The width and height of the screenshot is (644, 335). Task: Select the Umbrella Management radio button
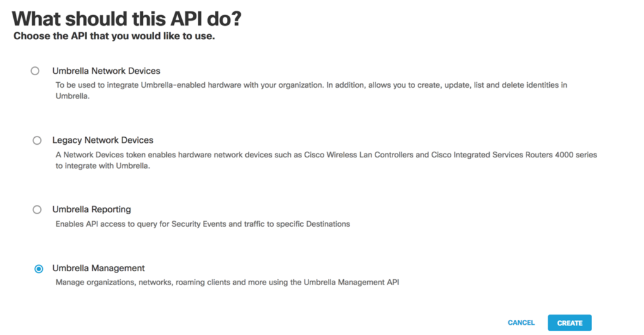click(39, 269)
